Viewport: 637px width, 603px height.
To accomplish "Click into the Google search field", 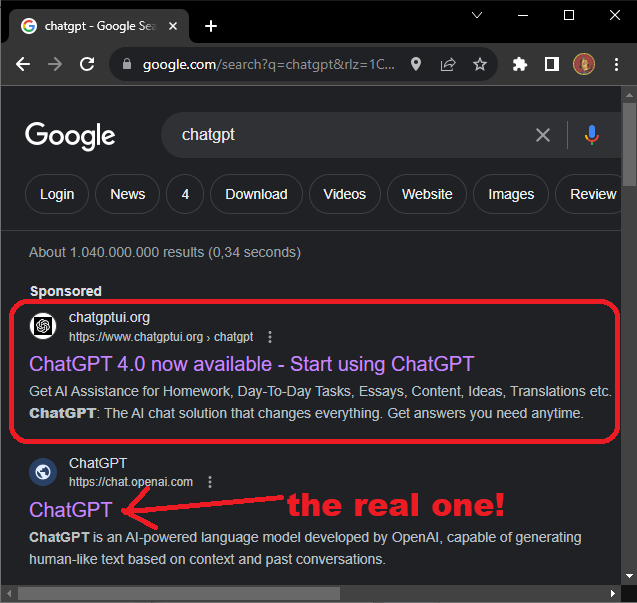I will [x=350, y=135].
